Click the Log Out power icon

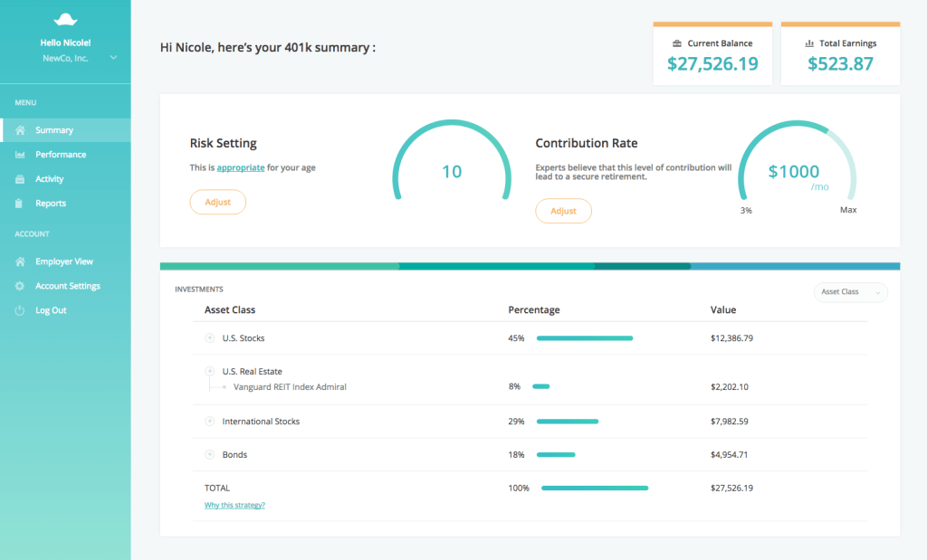[x=20, y=310]
